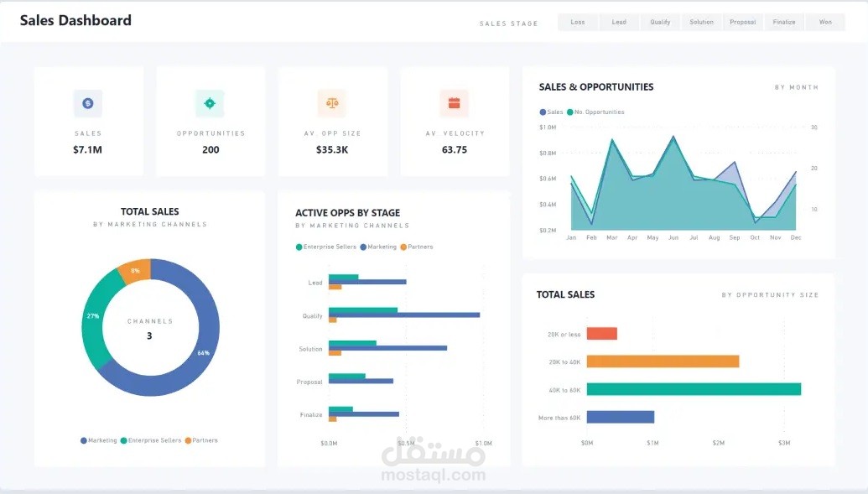Image resolution: width=868 pixels, height=494 pixels.
Task: Click the Sales legend dot on Sales & Opportunities chart
Action: [x=543, y=112]
